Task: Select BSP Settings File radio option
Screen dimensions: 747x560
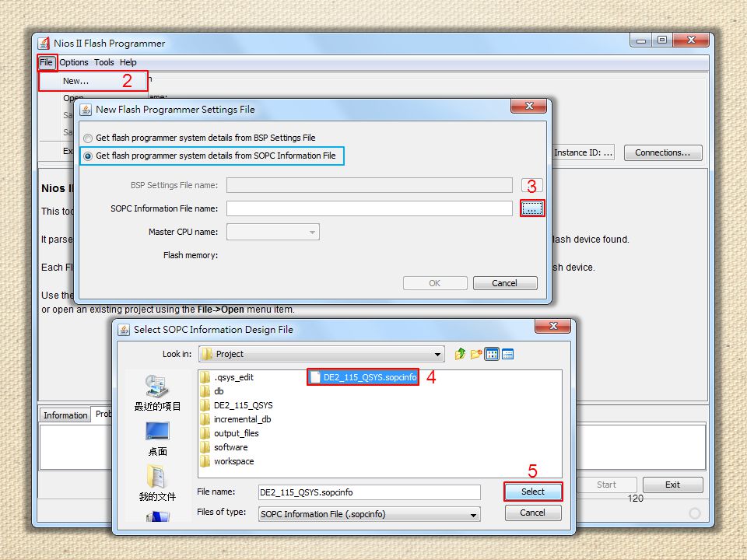Action: 88,138
